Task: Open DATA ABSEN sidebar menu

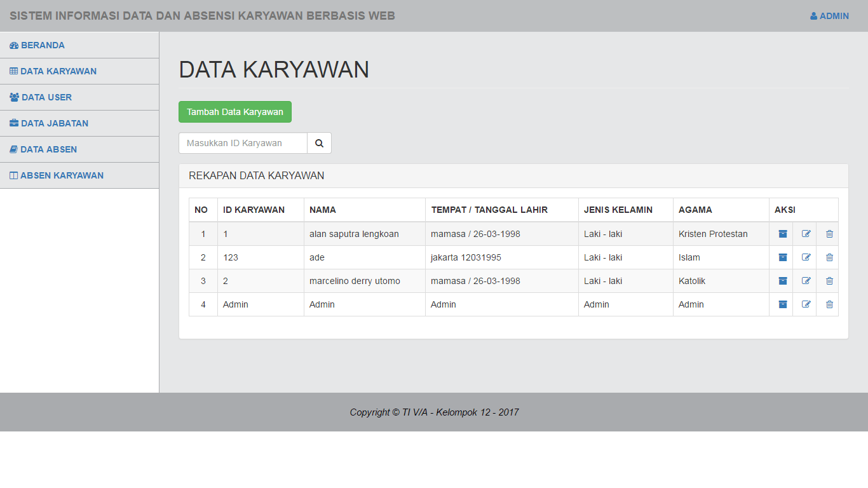Action: pos(79,149)
